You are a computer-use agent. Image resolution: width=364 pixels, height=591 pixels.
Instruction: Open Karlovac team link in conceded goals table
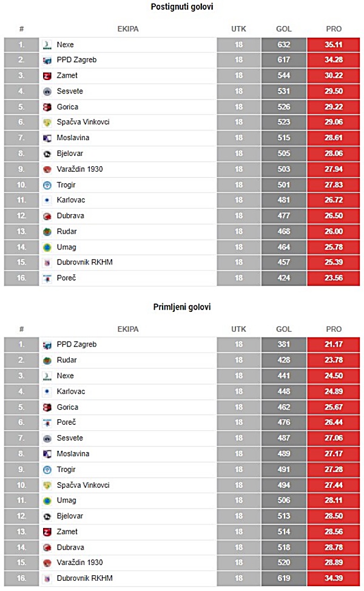[x=71, y=391]
